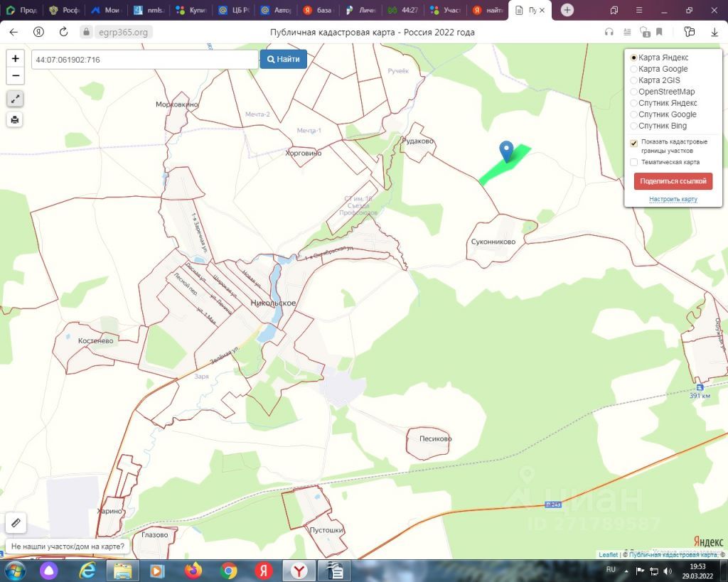
Task: Switch to the Росф browser tab
Action: 65,10
